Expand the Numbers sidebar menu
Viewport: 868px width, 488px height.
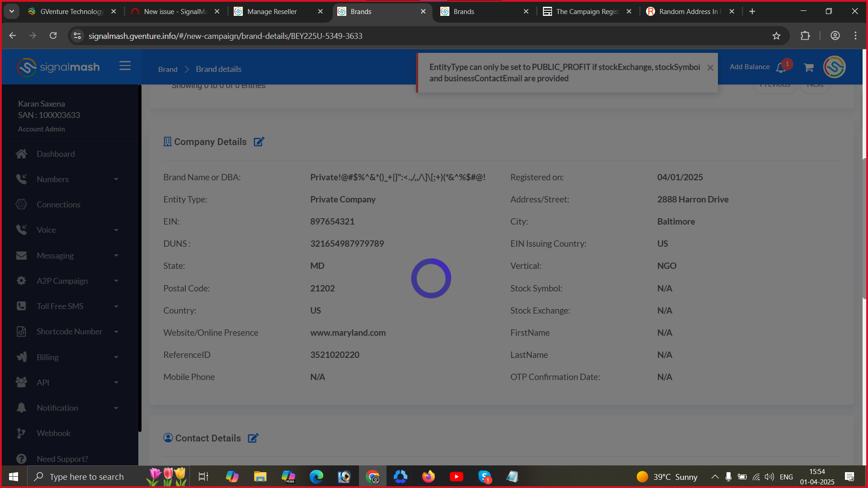tap(68, 179)
